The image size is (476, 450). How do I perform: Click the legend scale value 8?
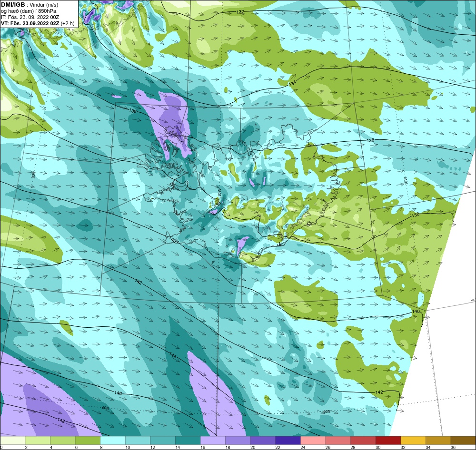(x=100, y=447)
